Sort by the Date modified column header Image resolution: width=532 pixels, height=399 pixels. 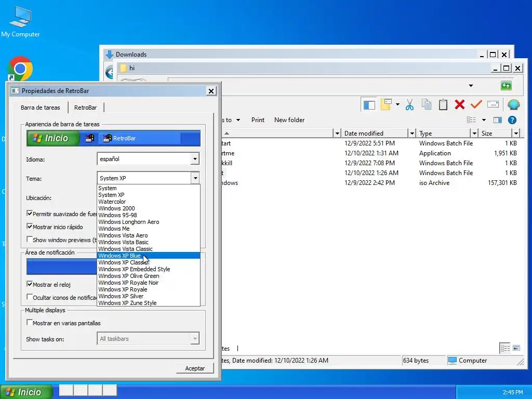pyautogui.click(x=374, y=134)
